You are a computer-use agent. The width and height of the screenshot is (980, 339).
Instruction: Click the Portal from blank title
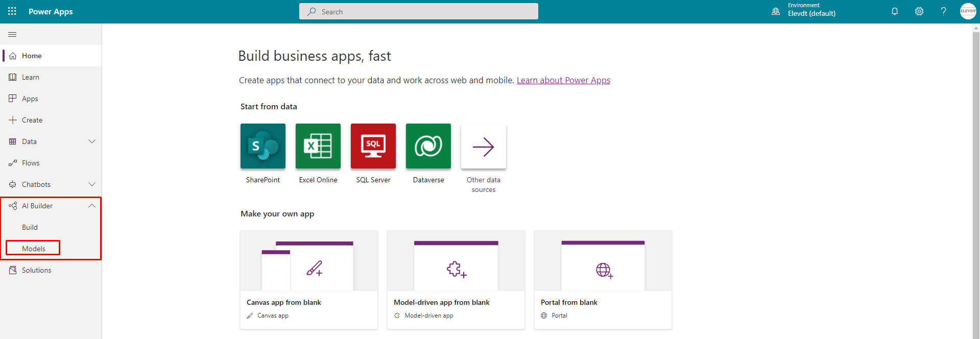tap(569, 302)
